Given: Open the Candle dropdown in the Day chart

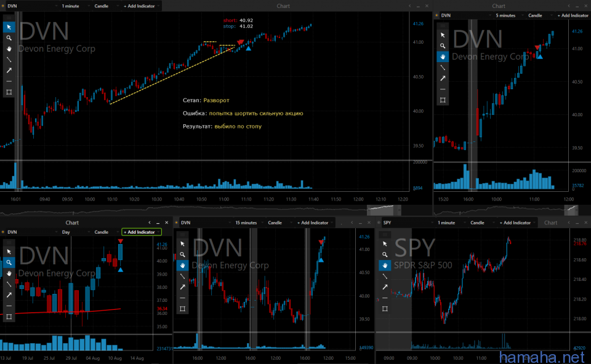Looking at the screenshot, I should click(x=106, y=232).
